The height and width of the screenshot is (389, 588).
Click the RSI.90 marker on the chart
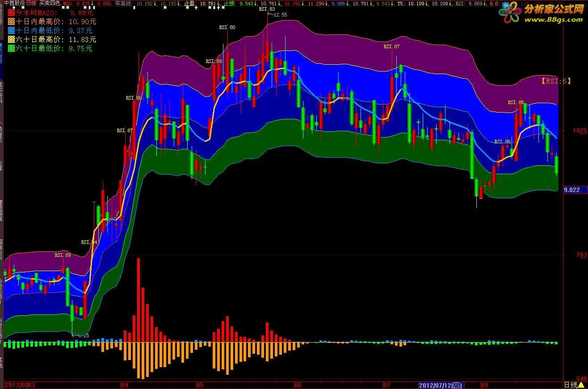pyautogui.click(x=134, y=97)
